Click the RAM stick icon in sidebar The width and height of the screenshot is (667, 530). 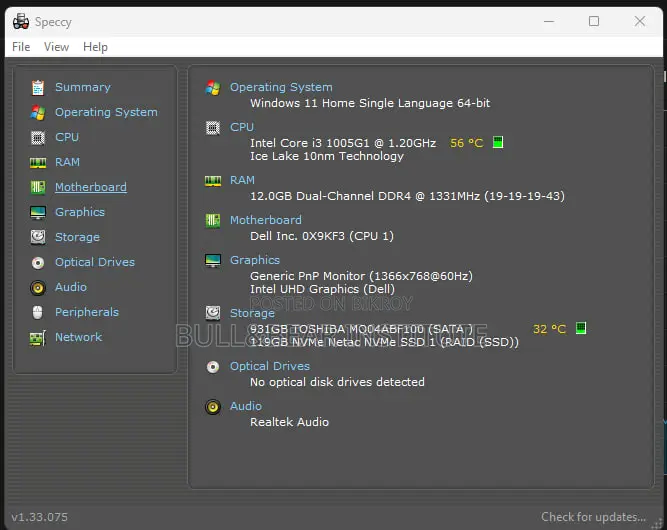(38, 162)
